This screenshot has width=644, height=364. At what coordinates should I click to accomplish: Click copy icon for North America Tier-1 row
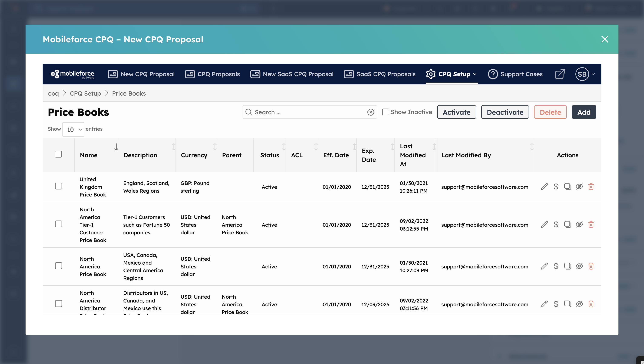pos(567,225)
